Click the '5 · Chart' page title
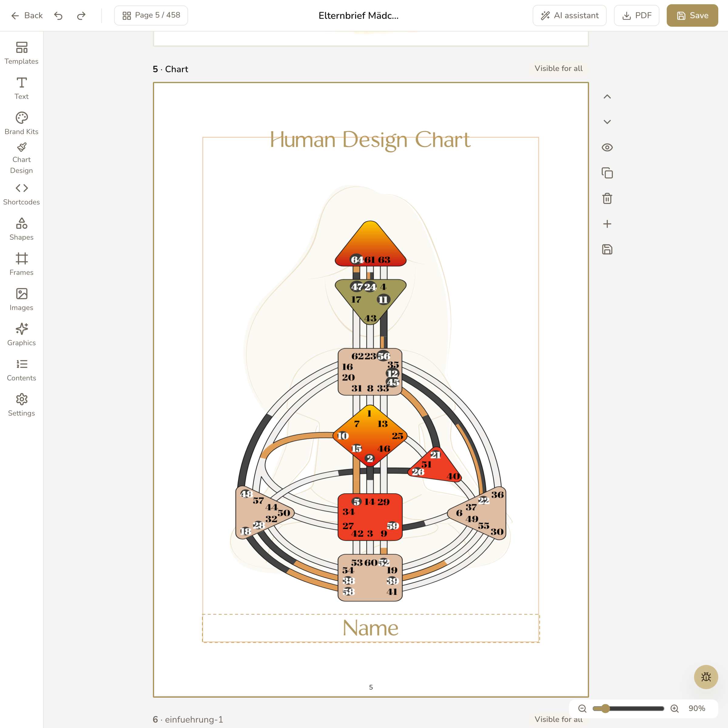This screenshot has height=728, width=728. [170, 69]
